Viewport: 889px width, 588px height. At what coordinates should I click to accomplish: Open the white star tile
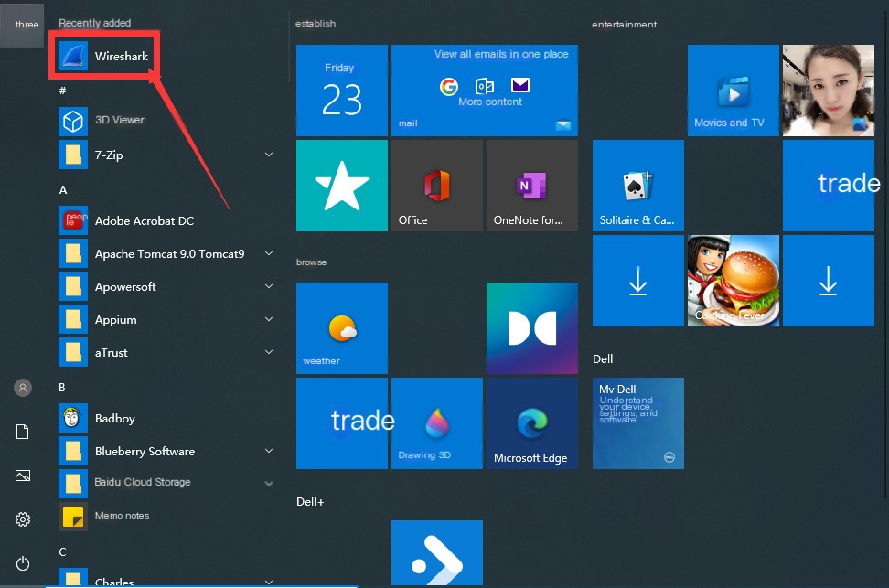coord(342,186)
